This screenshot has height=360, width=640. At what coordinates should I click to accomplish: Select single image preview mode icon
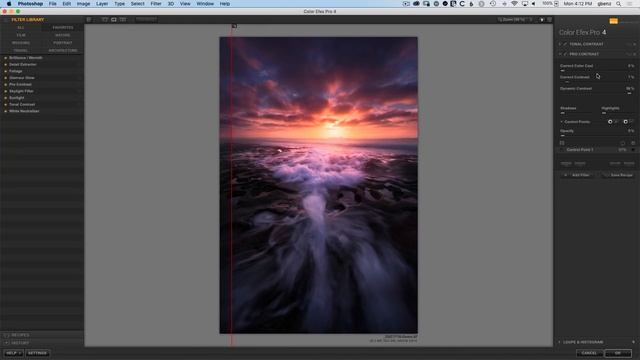tap(105, 20)
